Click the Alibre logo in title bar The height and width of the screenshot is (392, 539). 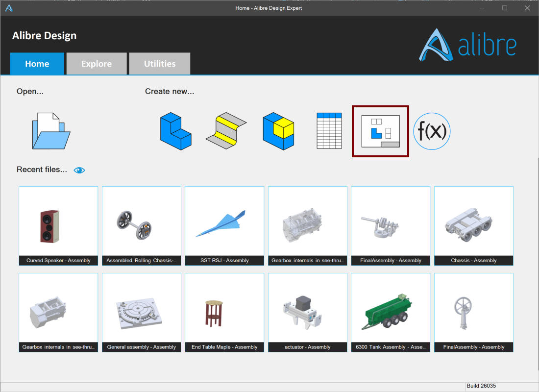point(9,8)
